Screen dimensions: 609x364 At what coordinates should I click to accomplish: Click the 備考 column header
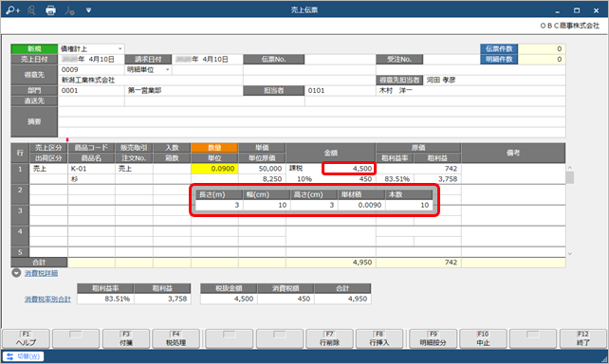tap(513, 153)
